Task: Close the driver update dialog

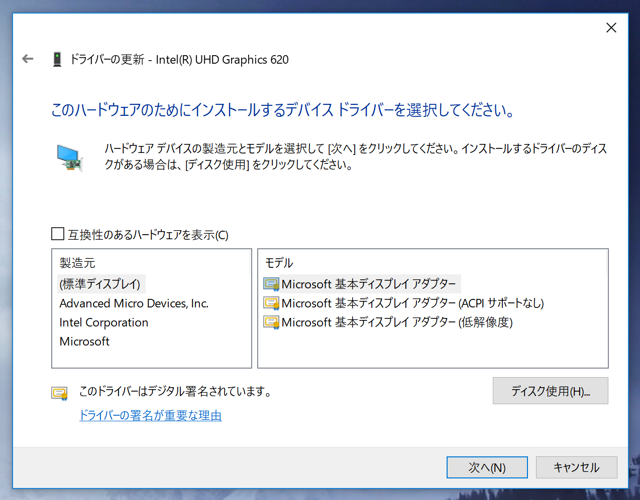Action: [611, 28]
